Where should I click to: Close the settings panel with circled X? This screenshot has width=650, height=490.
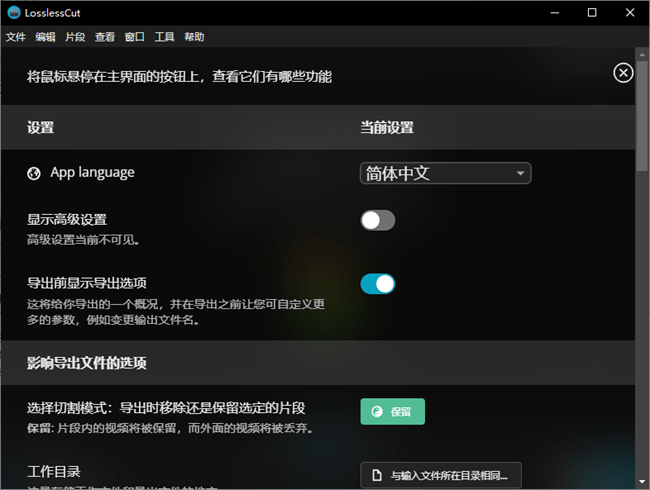pos(623,73)
